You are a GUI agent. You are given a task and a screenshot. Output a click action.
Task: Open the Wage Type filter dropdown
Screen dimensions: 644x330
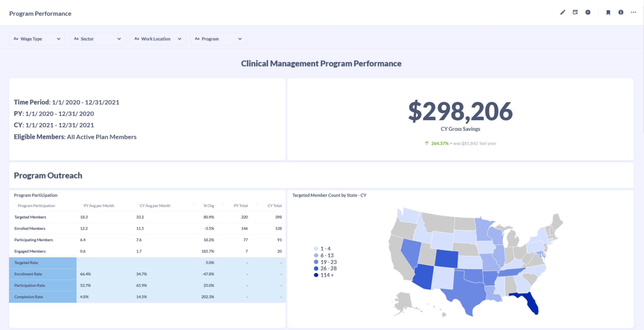tap(37, 39)
